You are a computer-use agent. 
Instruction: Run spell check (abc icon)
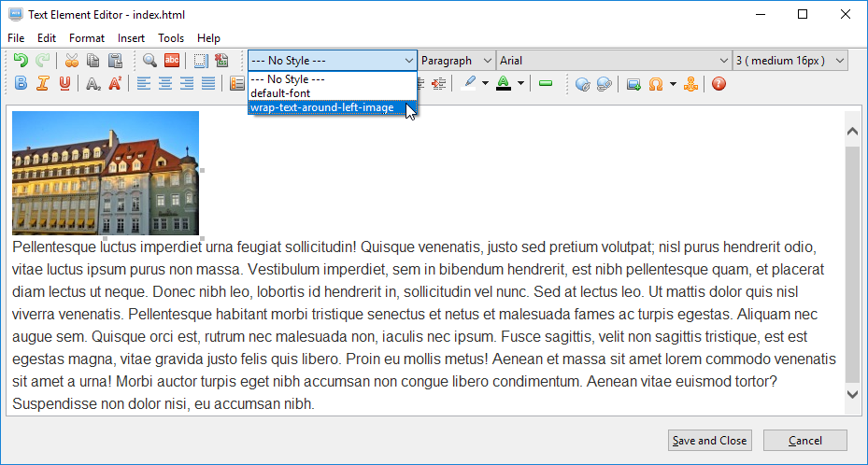pos(172,61)
